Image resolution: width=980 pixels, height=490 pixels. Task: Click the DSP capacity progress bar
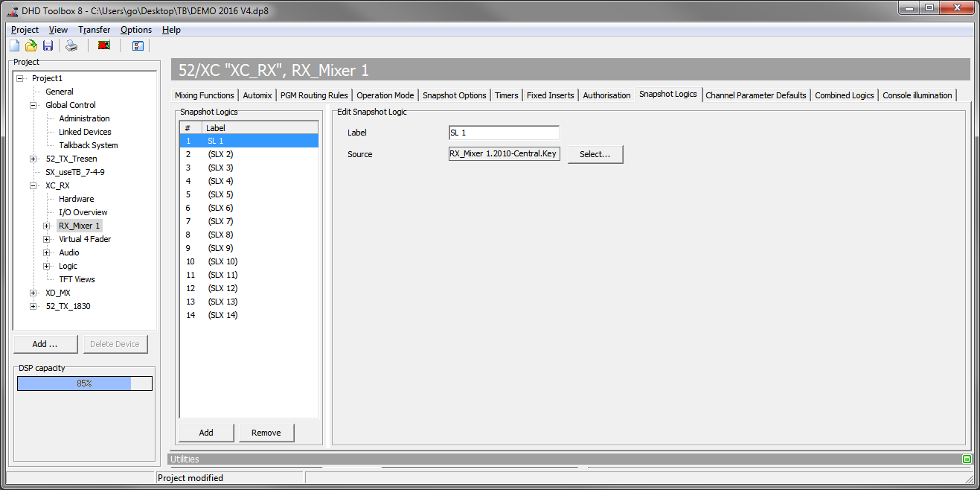point(84,383)
